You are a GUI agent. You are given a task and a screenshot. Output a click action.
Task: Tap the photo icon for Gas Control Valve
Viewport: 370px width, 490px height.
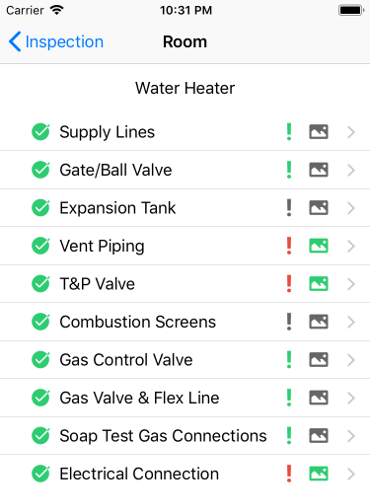tap(319, 360)
